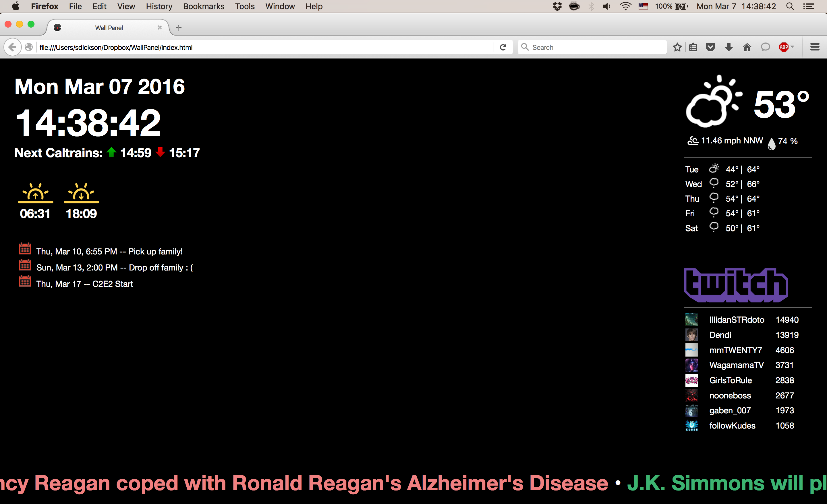
Task: Click the Dendi Twitch stream thumbnail
Action: click(x=691, y=335)
